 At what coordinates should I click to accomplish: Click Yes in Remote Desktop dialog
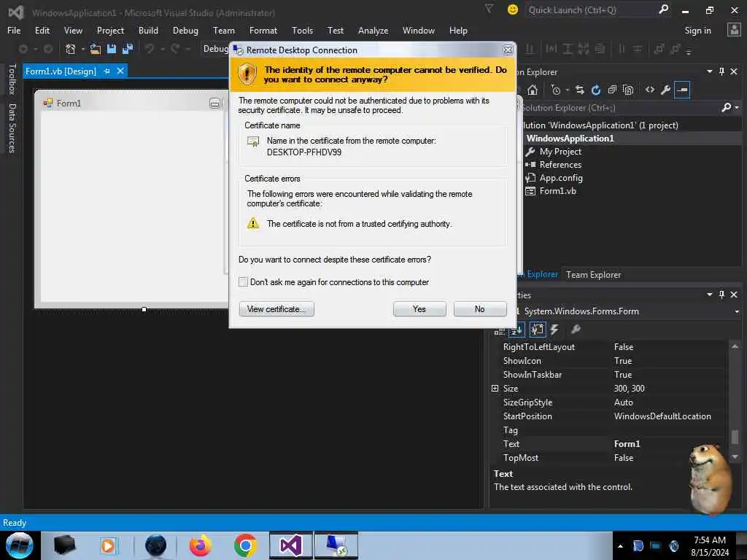click(419, 309)
